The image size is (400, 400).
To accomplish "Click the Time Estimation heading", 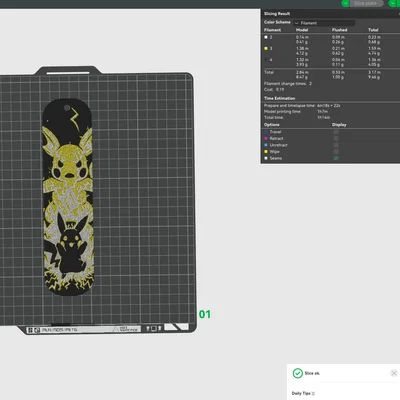I will click(x=279, y=98).
